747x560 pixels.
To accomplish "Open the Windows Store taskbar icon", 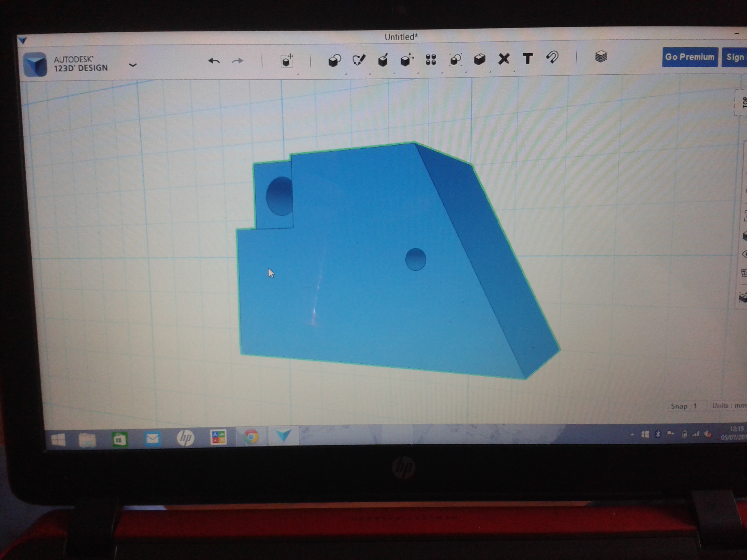I will (120, 439).
